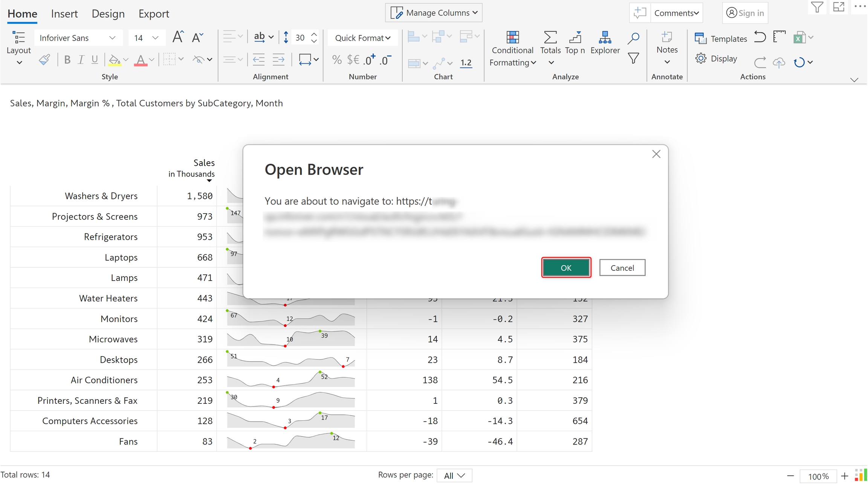Open the font color picker swatch

[141, 60]
